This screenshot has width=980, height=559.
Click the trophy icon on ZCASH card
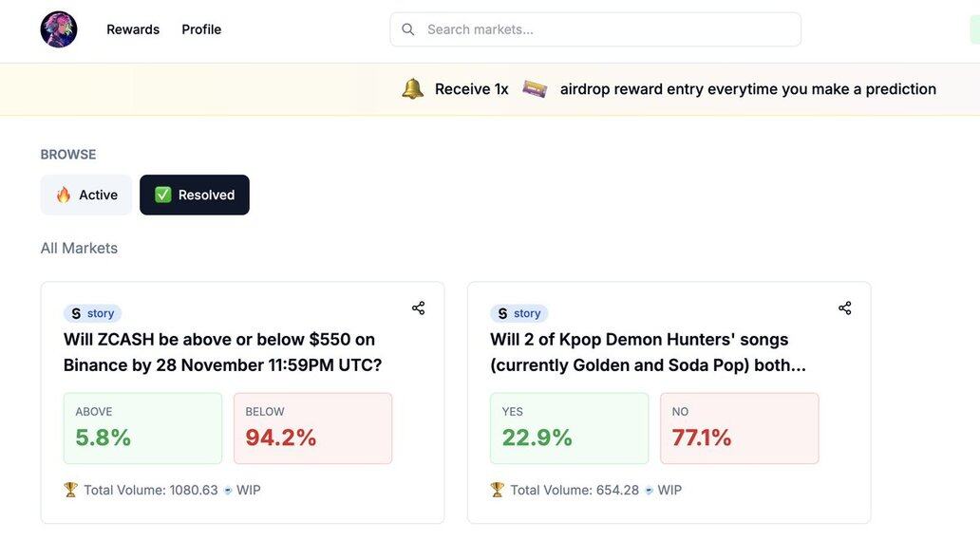coord(71,490)
